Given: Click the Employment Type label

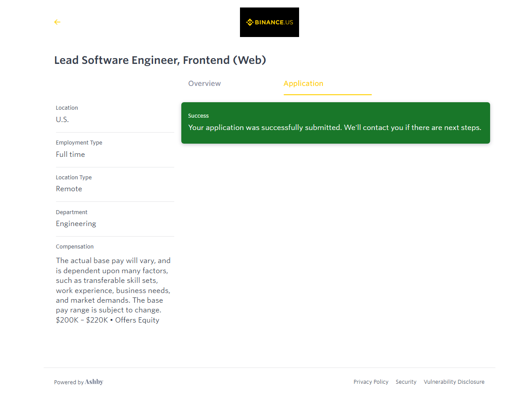Looking at the screenshot, I should click(x=79, y=143).
